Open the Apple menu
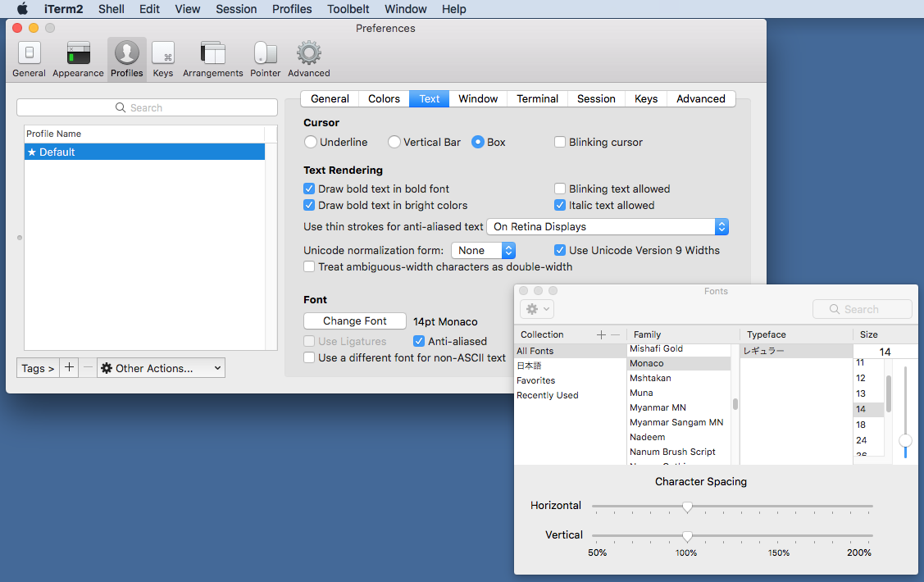Screen dimensions: 924x582 coord(22,9)
